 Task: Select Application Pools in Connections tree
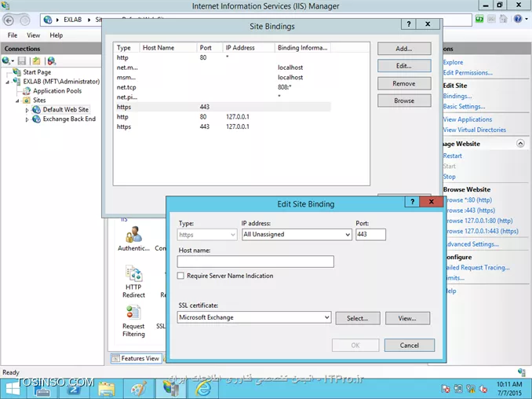(x=57, y=91)
